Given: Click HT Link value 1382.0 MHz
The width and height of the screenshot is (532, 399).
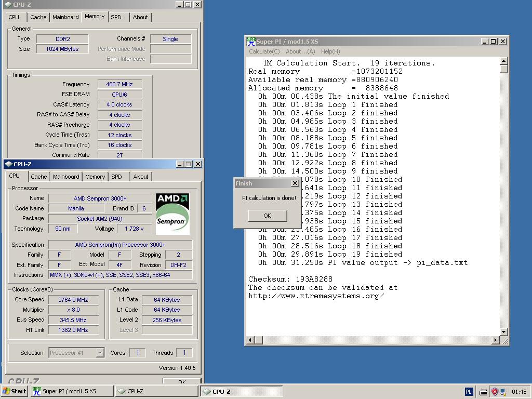Looking at the screenshot, I should (73, 330).
